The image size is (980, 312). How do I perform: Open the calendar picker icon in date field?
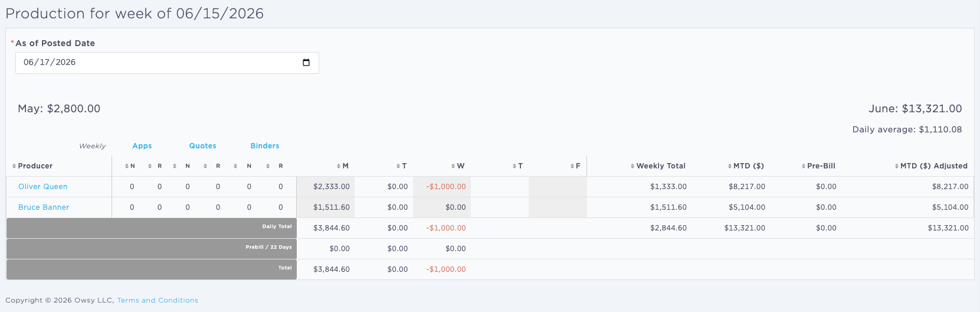tap(306, 63)
